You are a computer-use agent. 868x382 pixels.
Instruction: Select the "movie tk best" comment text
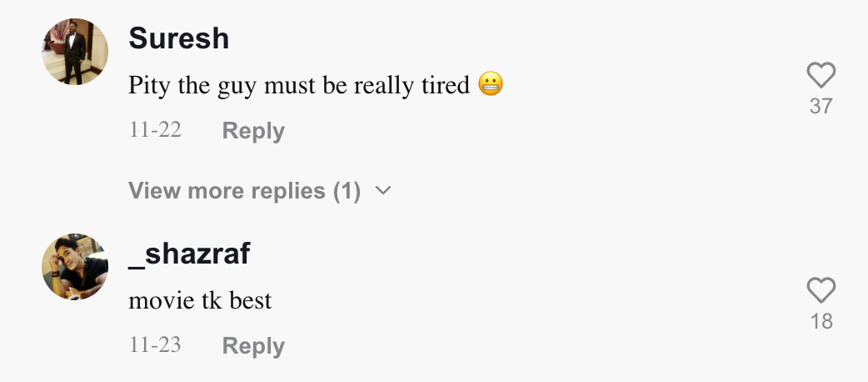coord(200,300)
